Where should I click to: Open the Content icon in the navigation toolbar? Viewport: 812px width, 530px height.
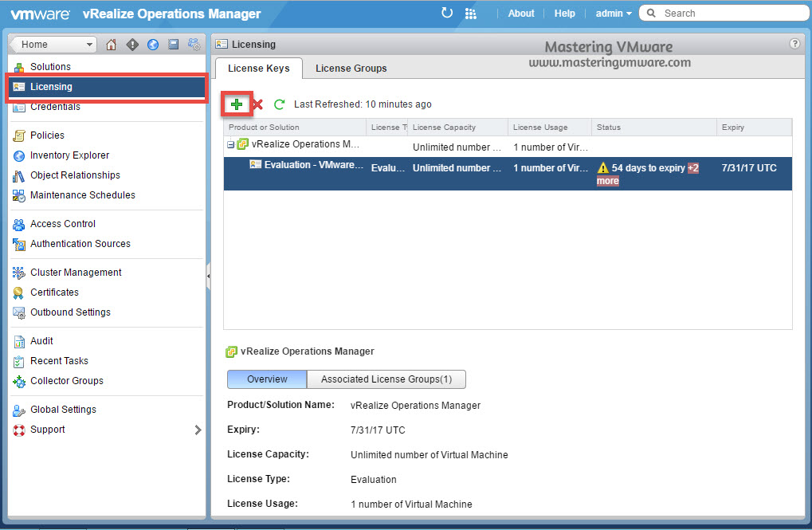(x=174, y=45)
